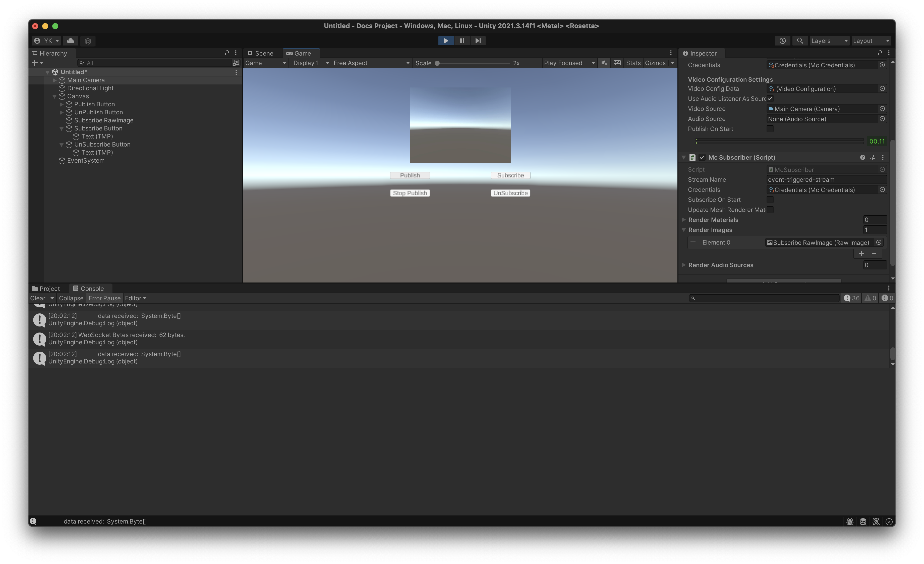Click the Step frame button
This screenshot has width=924, height=564.
pos(478,40)
